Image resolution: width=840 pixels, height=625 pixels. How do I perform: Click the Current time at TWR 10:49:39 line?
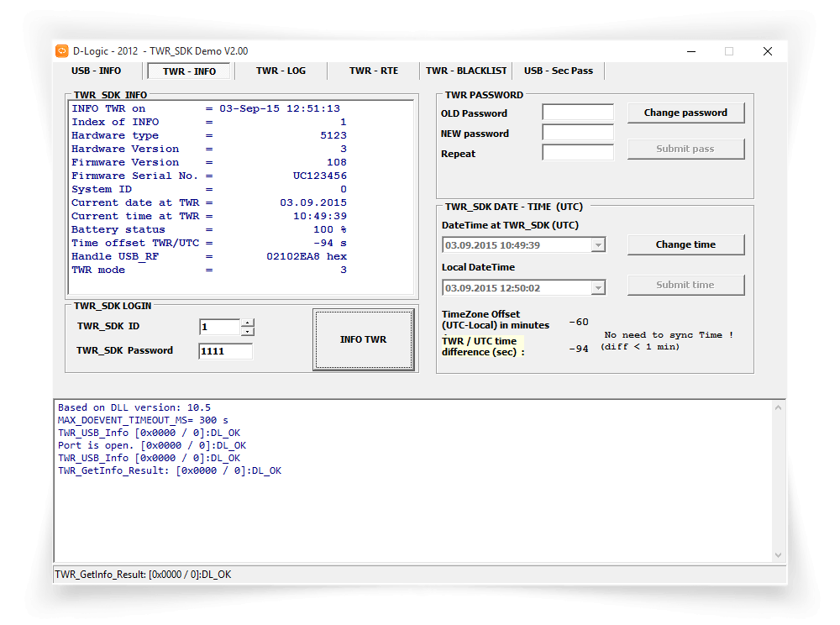tap(209, 216)
